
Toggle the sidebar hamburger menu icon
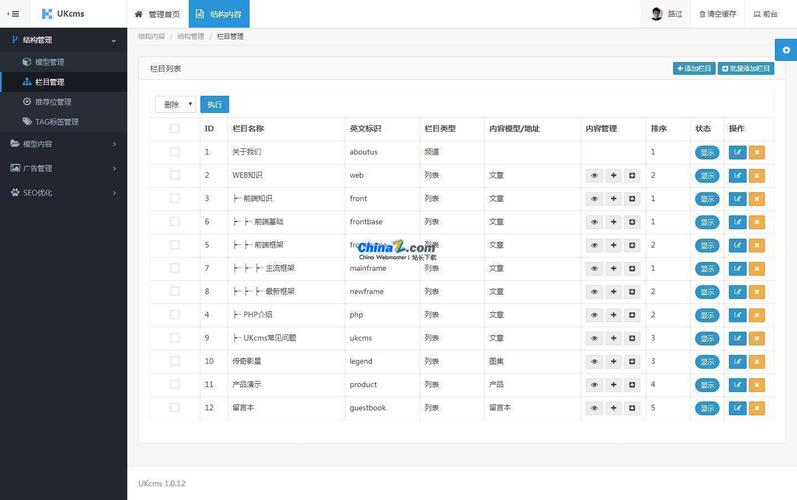pyautogui.click(x=14, y=14)
